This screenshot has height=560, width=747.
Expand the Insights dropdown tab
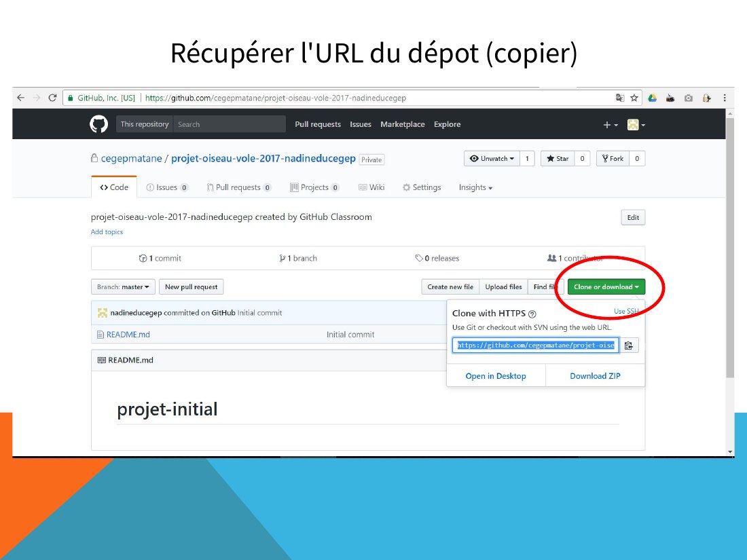point(475,187)
